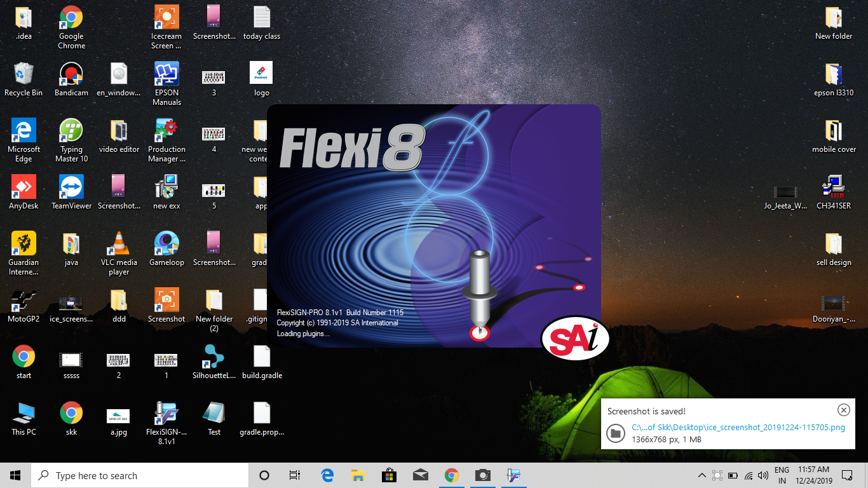Image resolution: width=868 pixels, height=488 pixels.
Task: Switch to FlexiSIGN on the taskbar
Action: click(x=513, y=475)
